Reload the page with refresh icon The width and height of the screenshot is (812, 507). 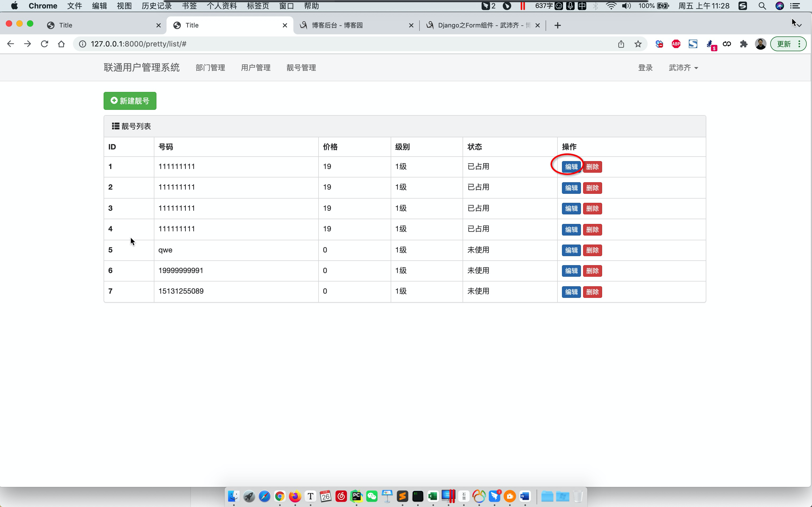pos(44,44)
